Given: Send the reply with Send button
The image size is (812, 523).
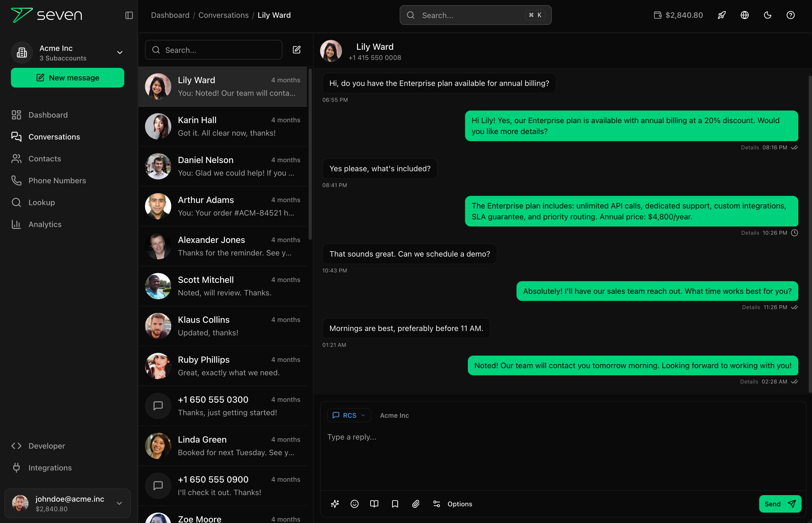Looking at the screenshot, I should click(780, 504).
